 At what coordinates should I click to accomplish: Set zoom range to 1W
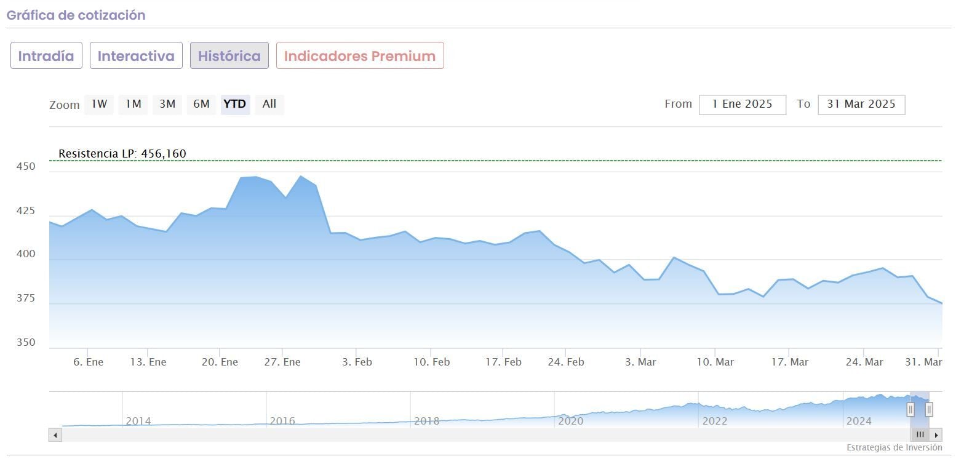click(99, 104)
